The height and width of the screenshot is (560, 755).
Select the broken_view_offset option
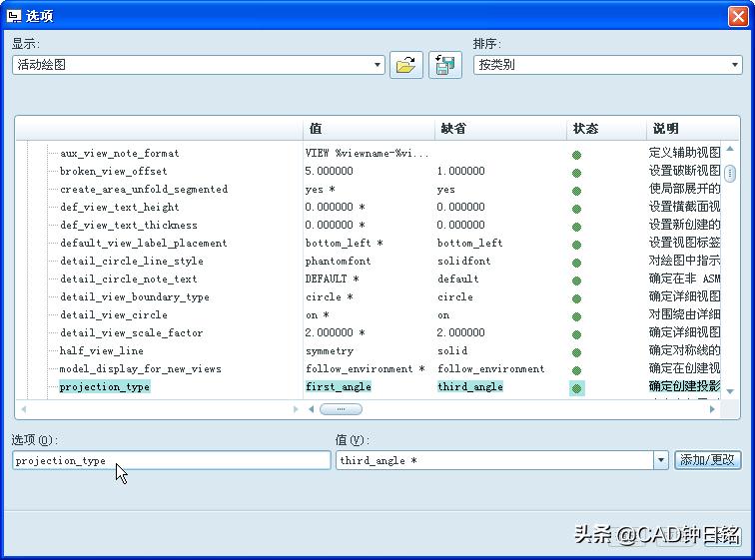point(114,172)
